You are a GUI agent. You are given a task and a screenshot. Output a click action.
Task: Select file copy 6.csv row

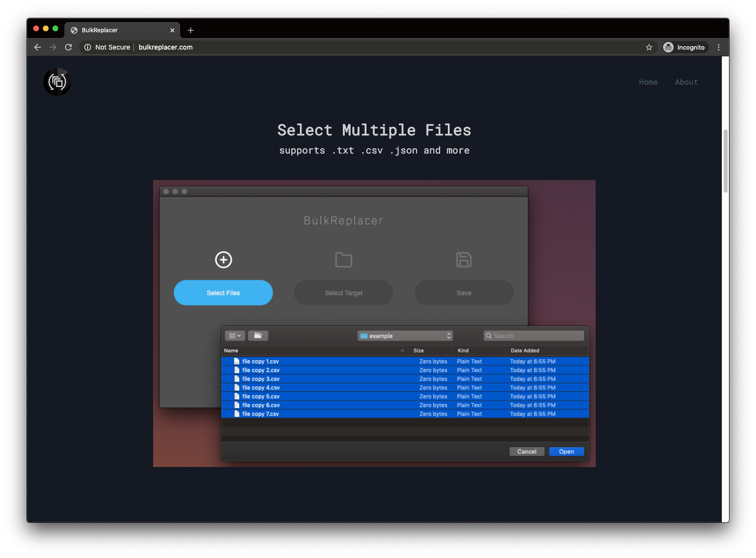click(405, 405)
